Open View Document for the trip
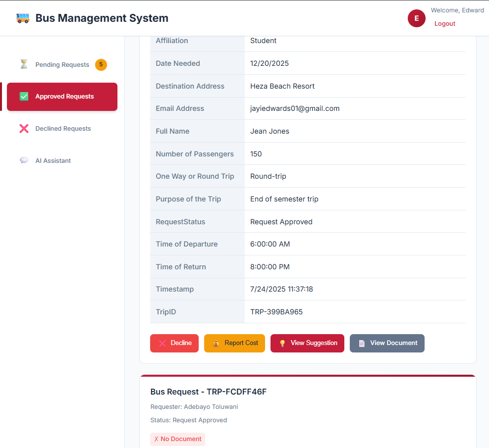Screen dimensions: 489x448 tap(387, 343)
